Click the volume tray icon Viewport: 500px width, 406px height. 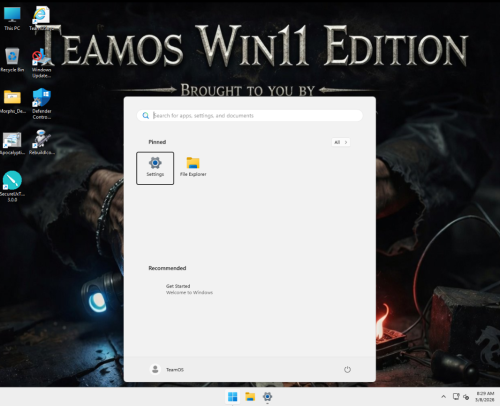pyautogui.click(x=466, y=397)
